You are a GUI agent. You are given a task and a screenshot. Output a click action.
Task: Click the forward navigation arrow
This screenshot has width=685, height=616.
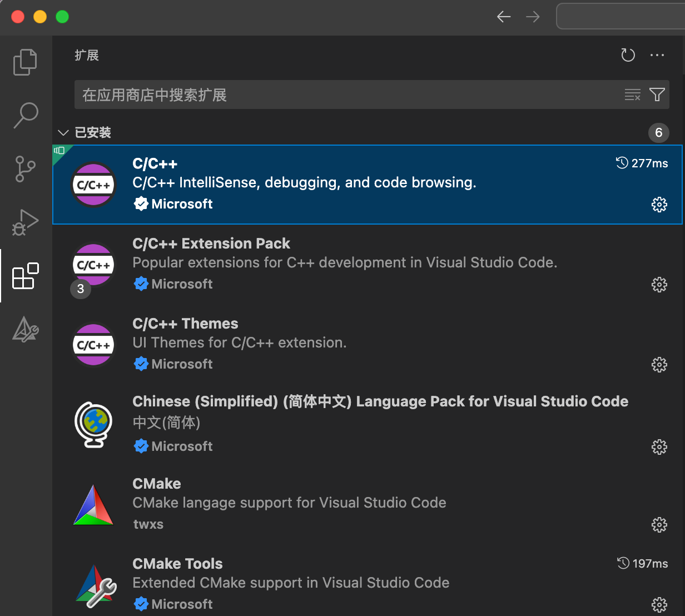(533, 17)
